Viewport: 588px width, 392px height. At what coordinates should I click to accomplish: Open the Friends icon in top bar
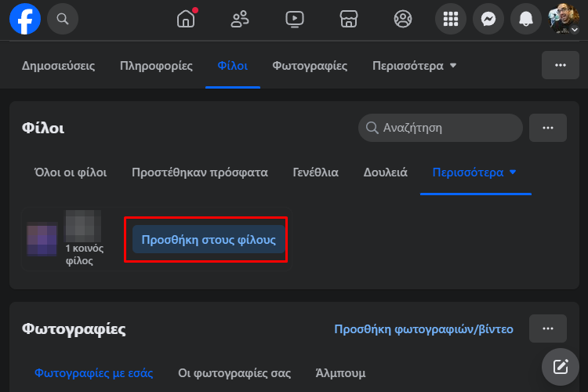click(240, 19)
